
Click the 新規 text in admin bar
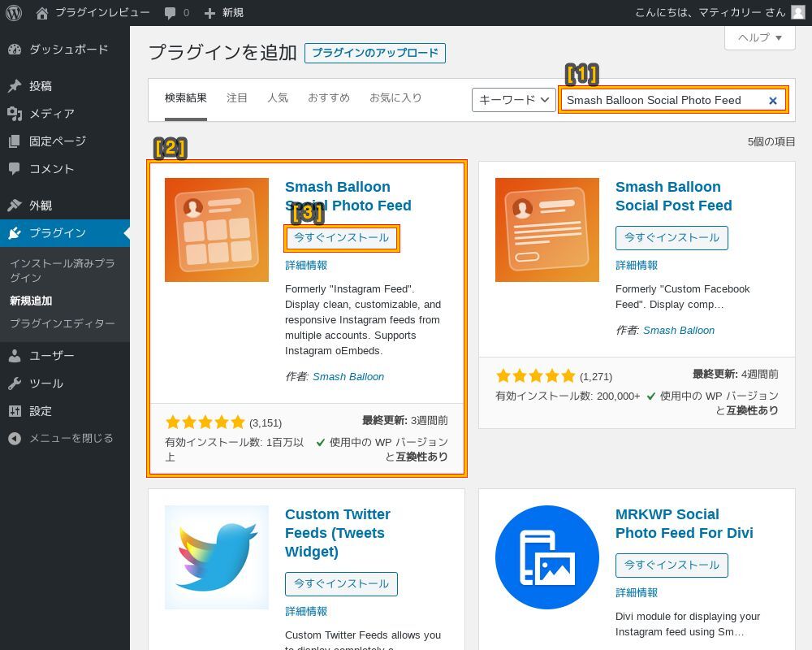233,13
